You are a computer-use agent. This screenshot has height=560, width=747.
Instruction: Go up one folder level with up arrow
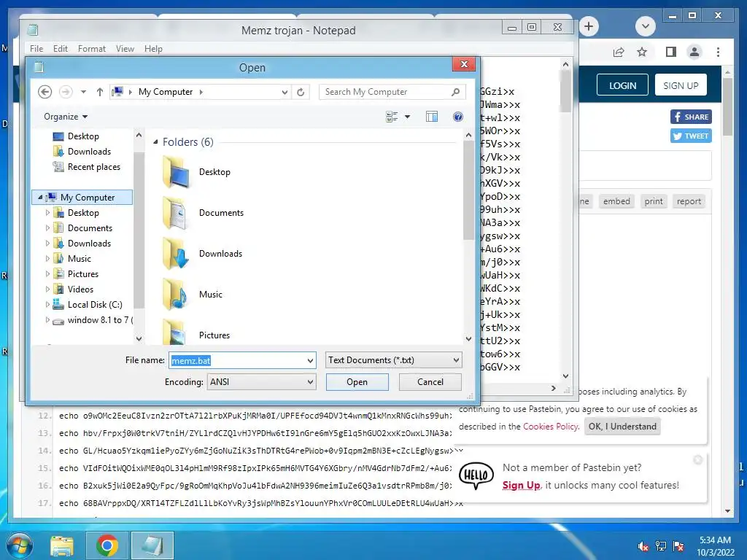[x=99, y=92]
